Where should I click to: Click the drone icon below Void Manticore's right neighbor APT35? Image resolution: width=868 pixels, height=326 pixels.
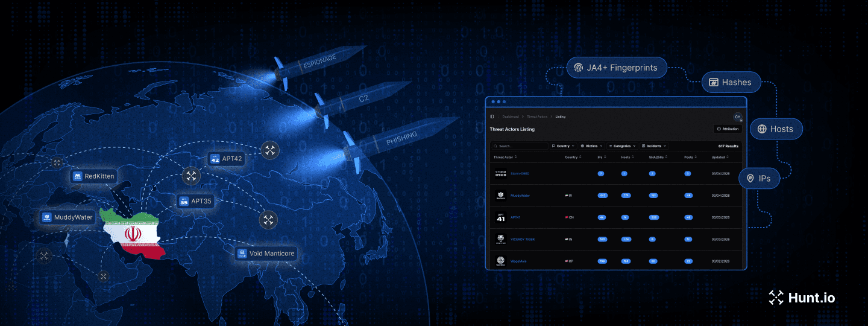click(x=268, y=220)
